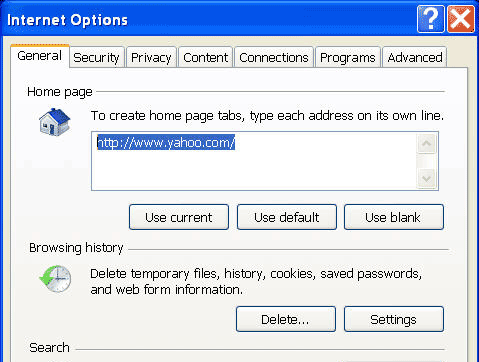Close the Internet Options dialog
Viewport: 479px width, 362px height.
click(461, 19)
